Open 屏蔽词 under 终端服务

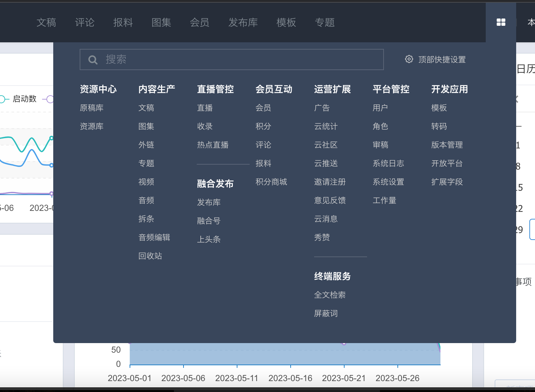[326, 313]
